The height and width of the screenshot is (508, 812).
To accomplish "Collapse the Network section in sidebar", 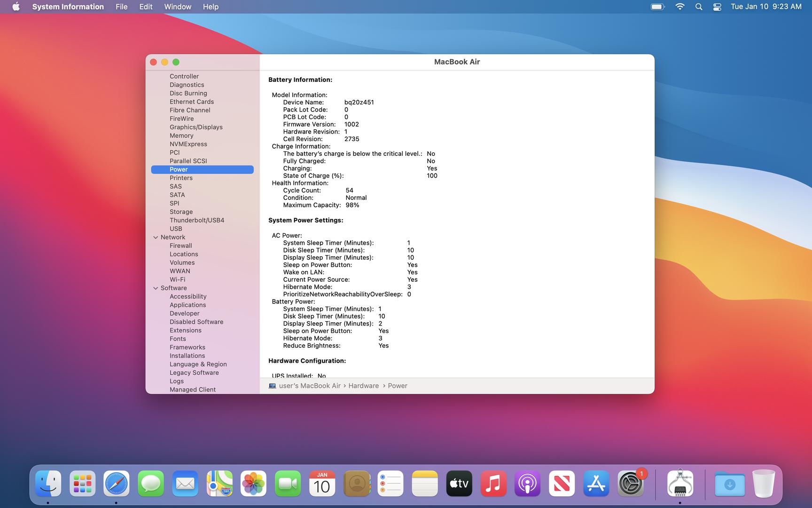I will (156, 238).
